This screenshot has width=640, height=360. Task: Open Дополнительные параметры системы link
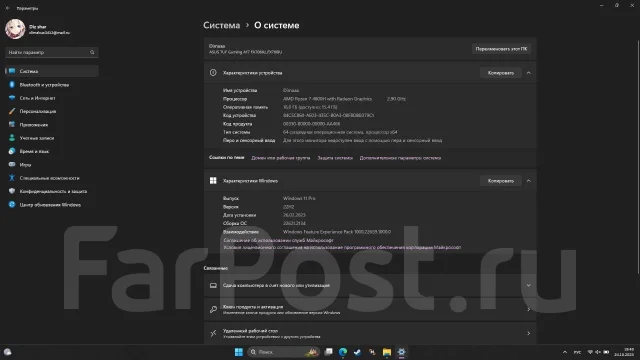tap(400, 158)
